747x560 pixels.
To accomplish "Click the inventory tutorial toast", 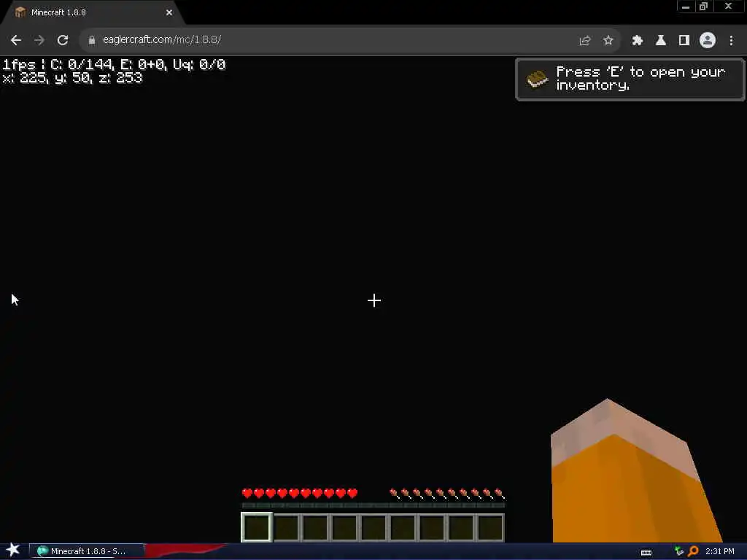I will point(630,79).
